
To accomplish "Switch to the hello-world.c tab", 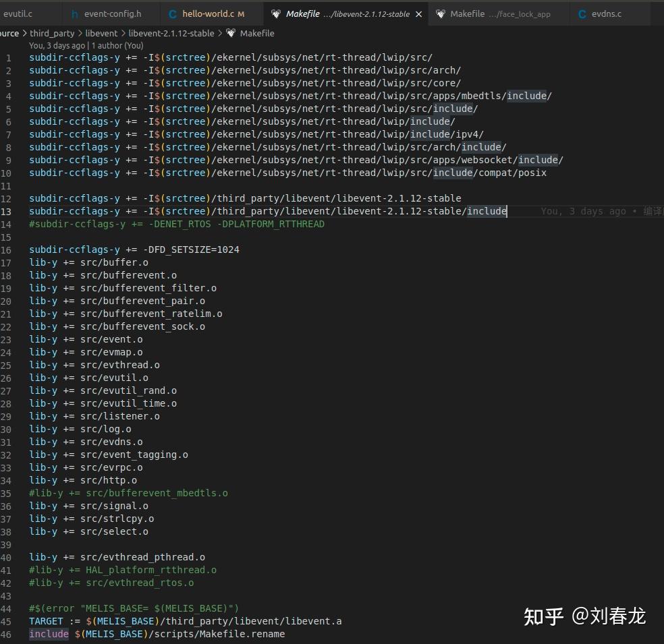I will click(208, 14).
